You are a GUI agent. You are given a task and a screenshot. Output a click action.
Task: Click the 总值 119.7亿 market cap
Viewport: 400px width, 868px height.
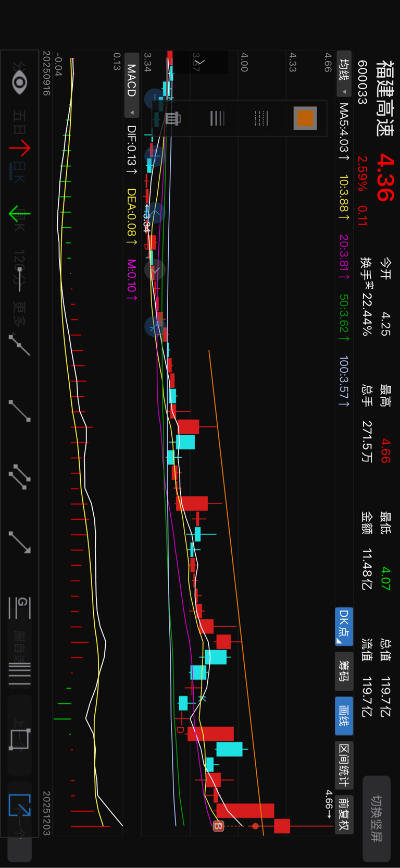tap(385, 677)
